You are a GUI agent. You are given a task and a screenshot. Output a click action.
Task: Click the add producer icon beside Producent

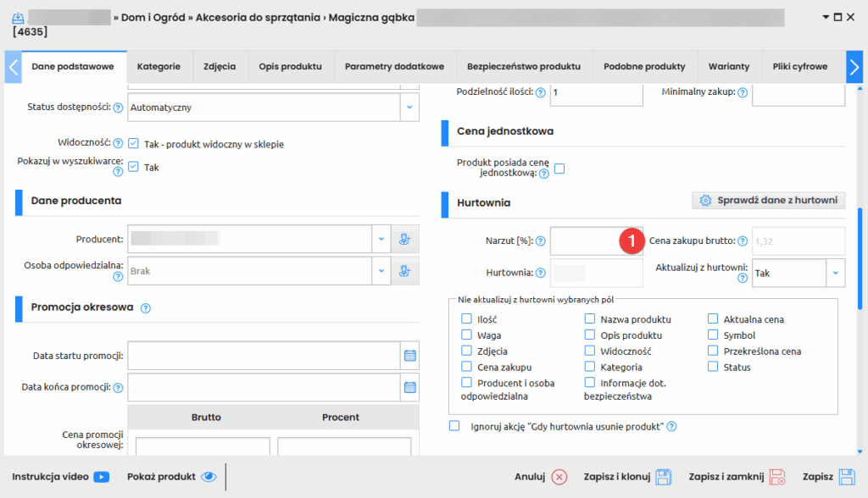[404, 240]
